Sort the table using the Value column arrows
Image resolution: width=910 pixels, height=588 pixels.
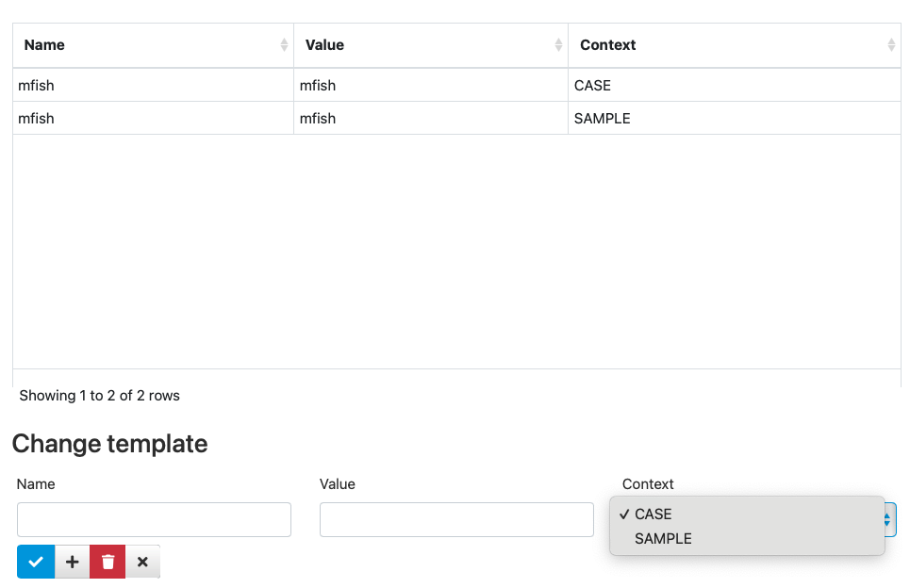pyautogui.click(x=558, y=44)
